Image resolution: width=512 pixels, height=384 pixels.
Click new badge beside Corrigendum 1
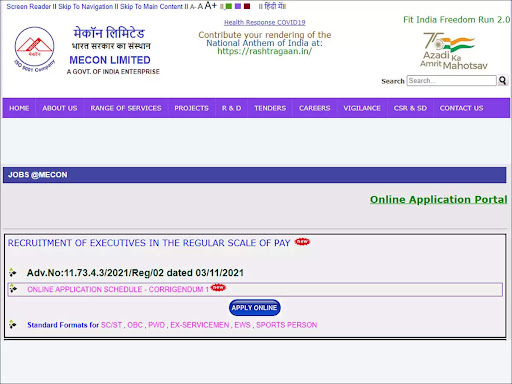[x=218, y=287]
